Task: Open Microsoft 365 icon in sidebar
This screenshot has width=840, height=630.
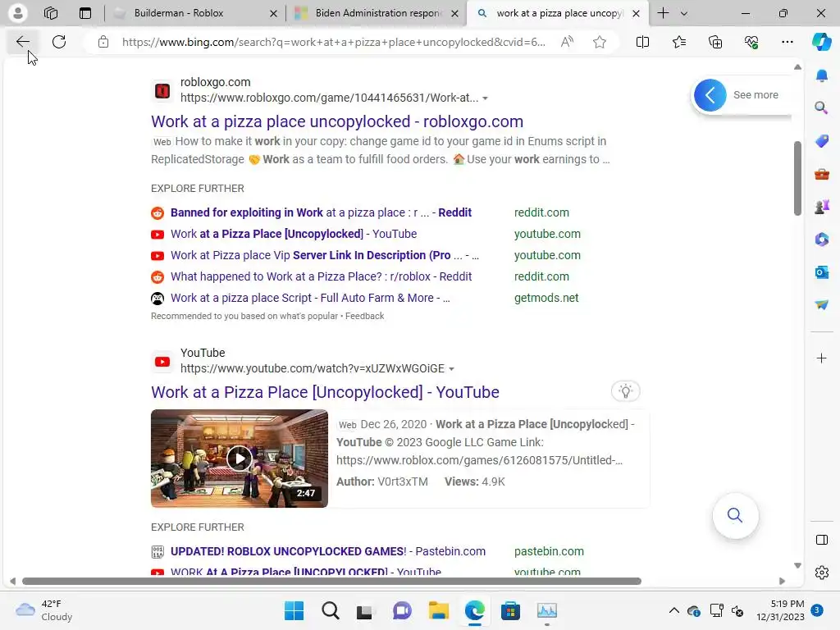Action: 821,240
